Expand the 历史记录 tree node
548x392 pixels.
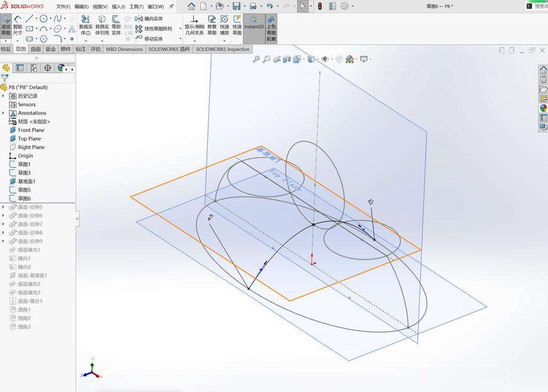4,96
